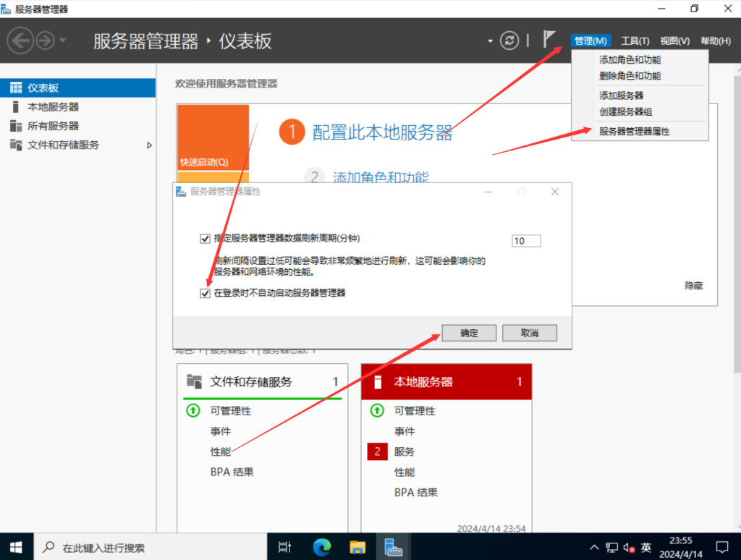
Task: Choose 删除角色和功能 in the menu
Action: pos(640,76)
